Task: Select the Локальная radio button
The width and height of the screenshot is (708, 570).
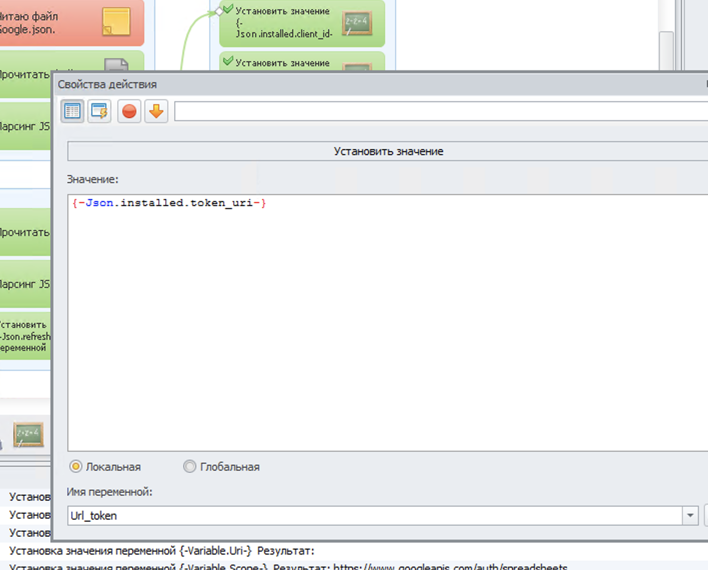Action: [x=76, y=467]
